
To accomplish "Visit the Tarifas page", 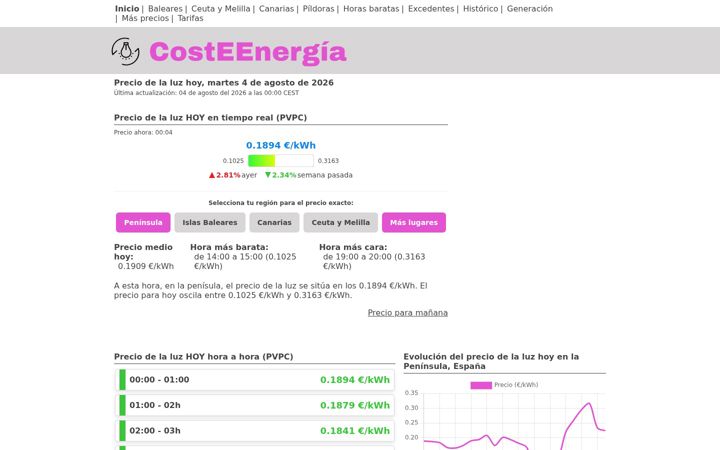I will 191,18.
